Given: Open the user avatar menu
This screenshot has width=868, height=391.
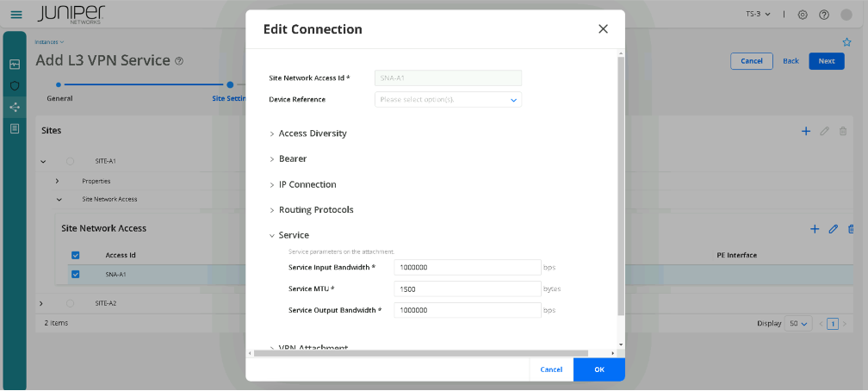Looking at the screenshot, I should (846, 15).
